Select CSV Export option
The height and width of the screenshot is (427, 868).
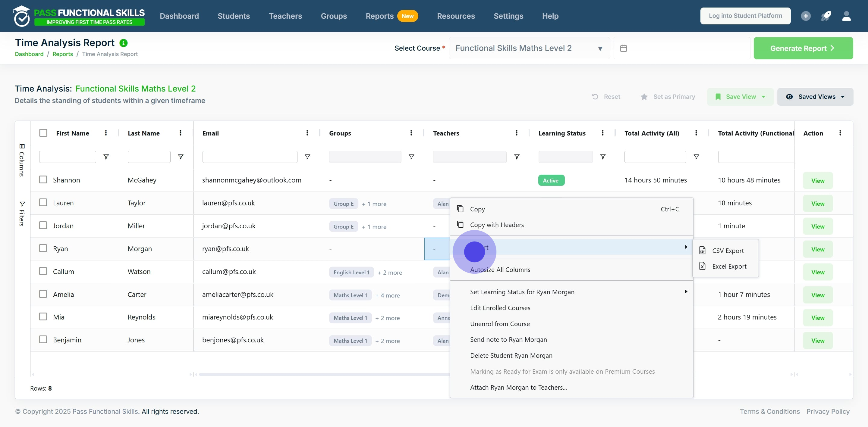(x=728, y=251)
